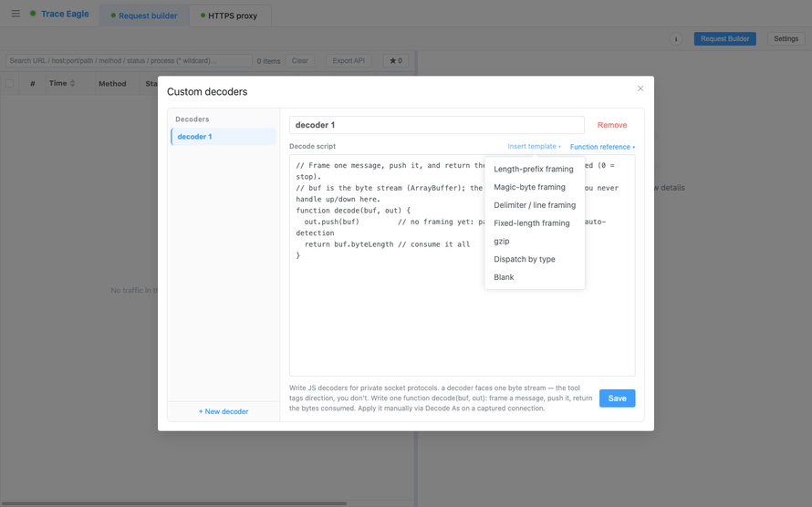Click the Custom decoders dialog title
The height and width of the screenshot is (507, 812).
[207, 91]
